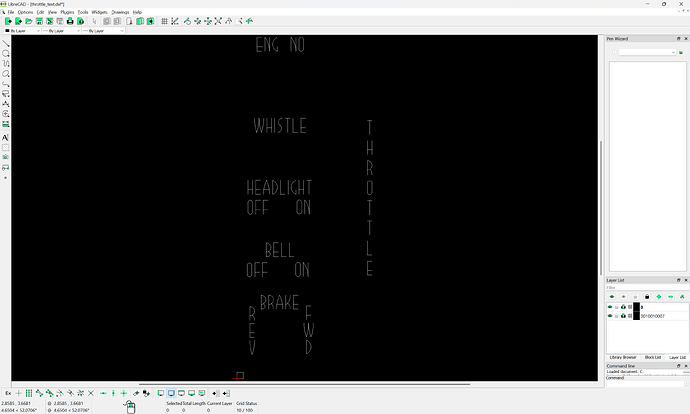Click the black color swatch of layer 0
Viewport: 690px width, 414px height.
tap(636, 307)
